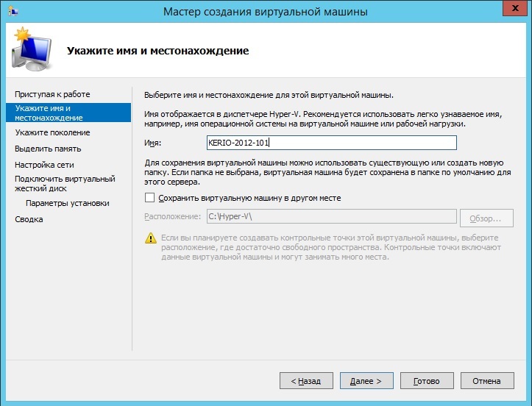Click the 'Расположение' path field

click(x=330, y=217)
